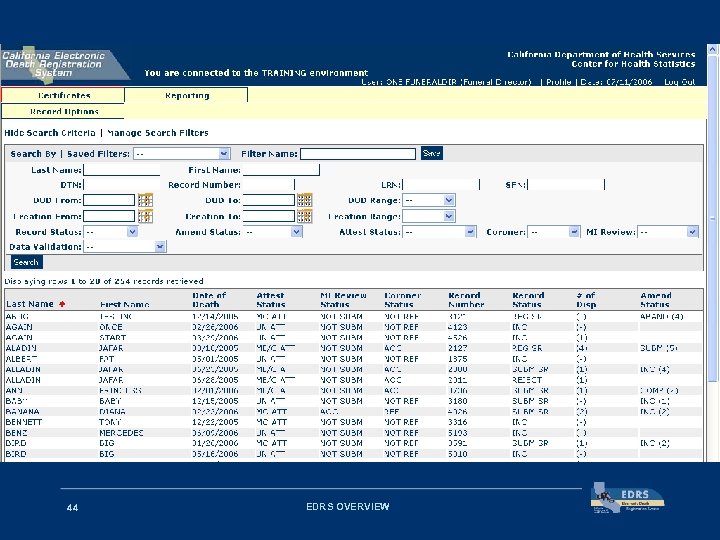Open the MI Review dropdown
The image size is (720, 540).
(668, 232)
